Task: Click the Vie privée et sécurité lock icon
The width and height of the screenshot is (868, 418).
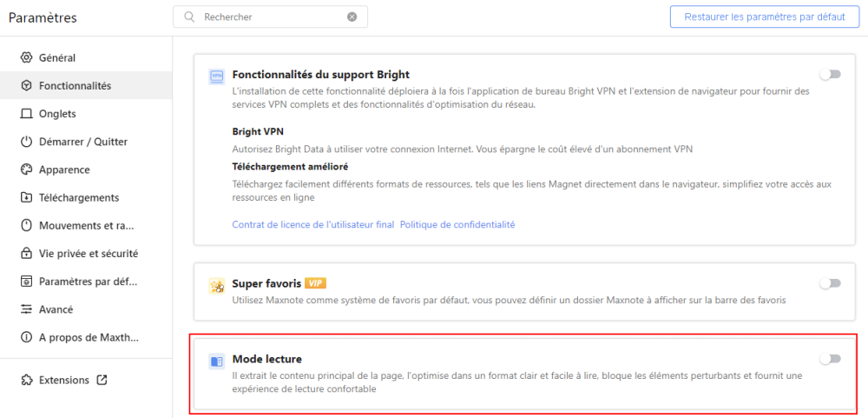Action: click(26, 254)
